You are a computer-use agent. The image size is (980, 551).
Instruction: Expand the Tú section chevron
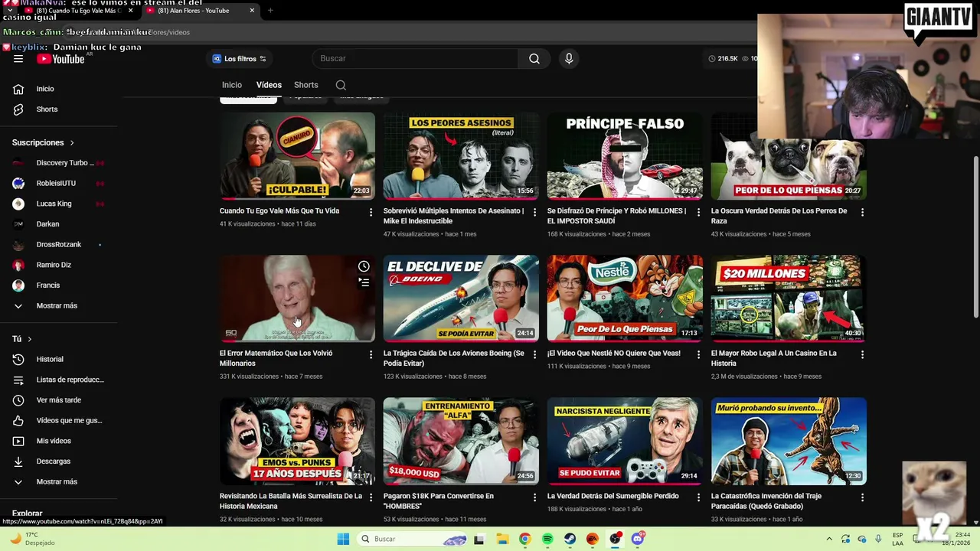click(x=30, y=339)
